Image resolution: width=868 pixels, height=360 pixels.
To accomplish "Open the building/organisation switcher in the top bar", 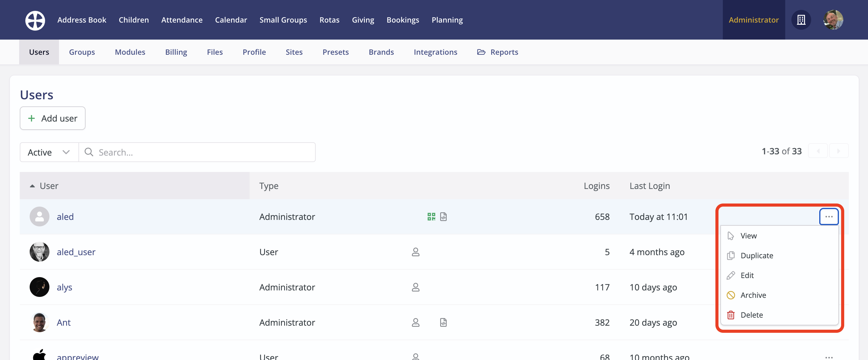I will [801, 19].
